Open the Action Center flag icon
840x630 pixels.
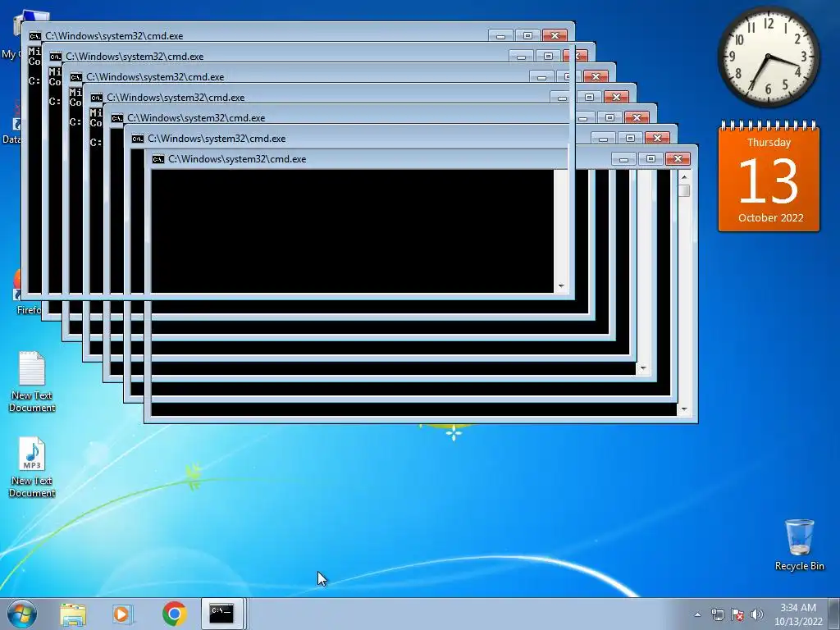tap(737, 615)
